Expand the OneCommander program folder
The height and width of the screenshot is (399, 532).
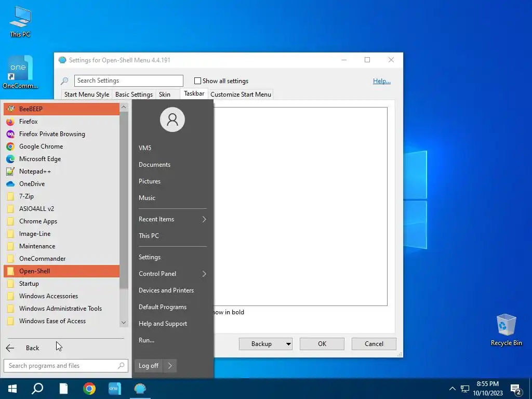tap(61, 259)
